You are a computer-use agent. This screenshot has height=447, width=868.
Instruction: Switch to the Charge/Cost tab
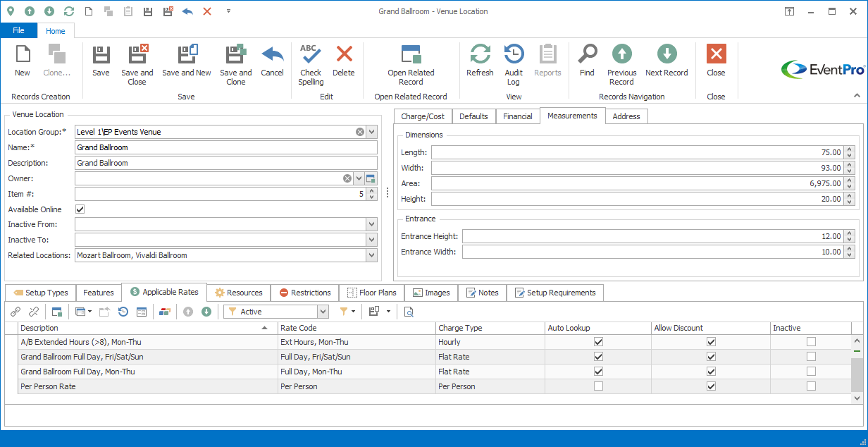pyautogui.click(x=423, y=116)
